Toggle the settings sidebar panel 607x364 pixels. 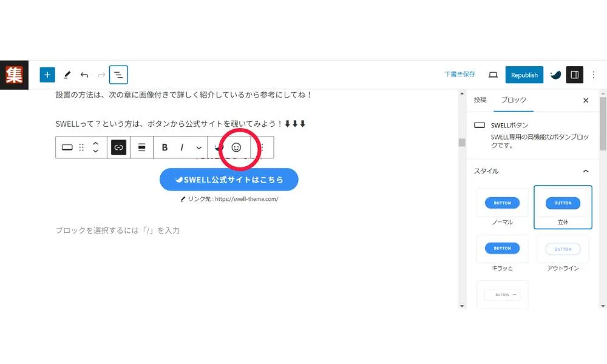[574, 75]
